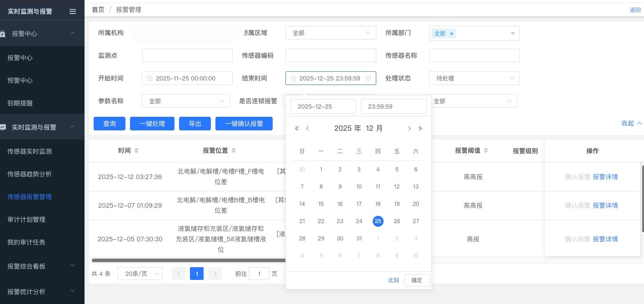This screenshot has height=304, width=644.
Task: Go to next month in the calendar
Action: click(409, 129)
